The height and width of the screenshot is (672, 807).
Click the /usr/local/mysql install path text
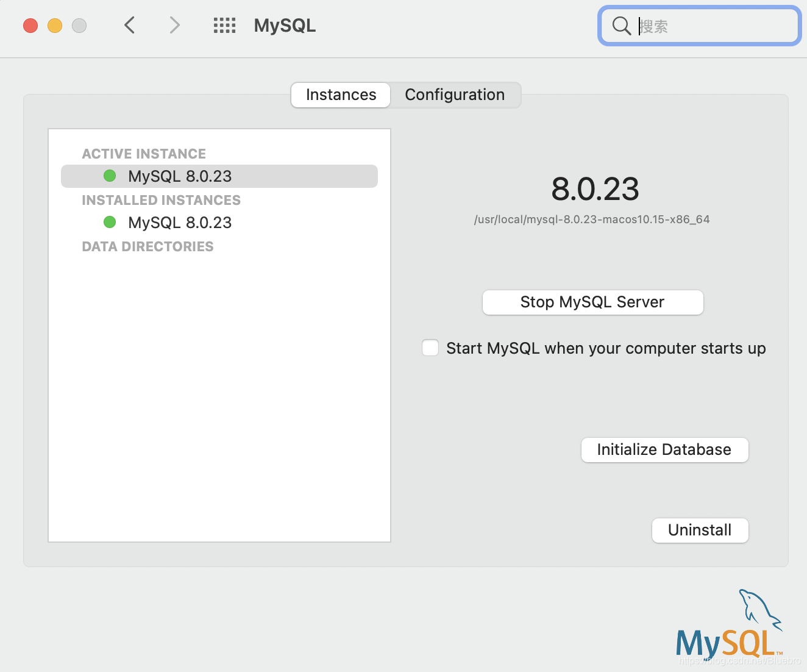point(592,220)
